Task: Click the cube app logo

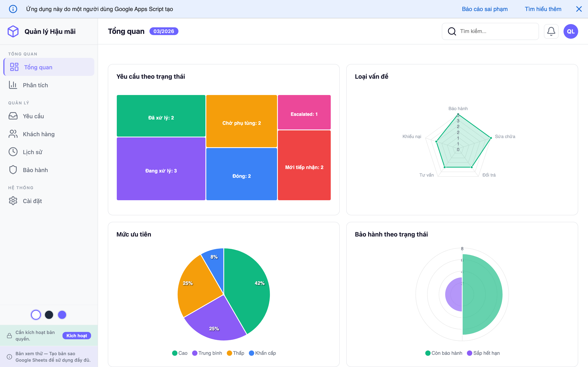Action: 13,31
